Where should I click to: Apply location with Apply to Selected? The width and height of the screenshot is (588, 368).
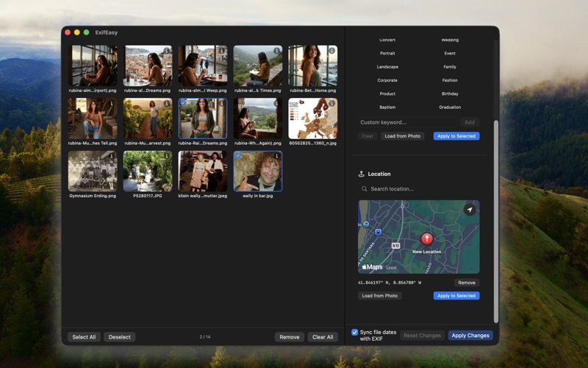point(456,296)
